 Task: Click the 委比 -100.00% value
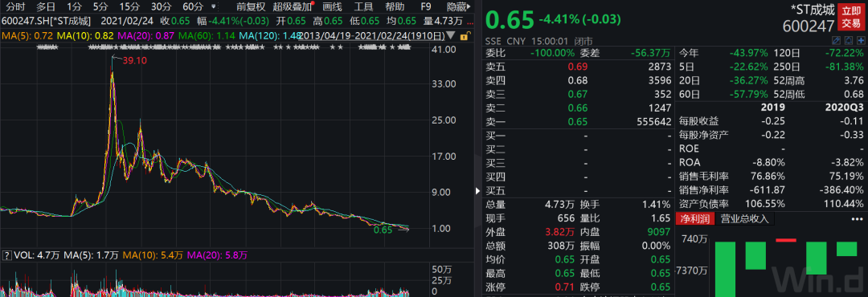[x=552, y=54]
